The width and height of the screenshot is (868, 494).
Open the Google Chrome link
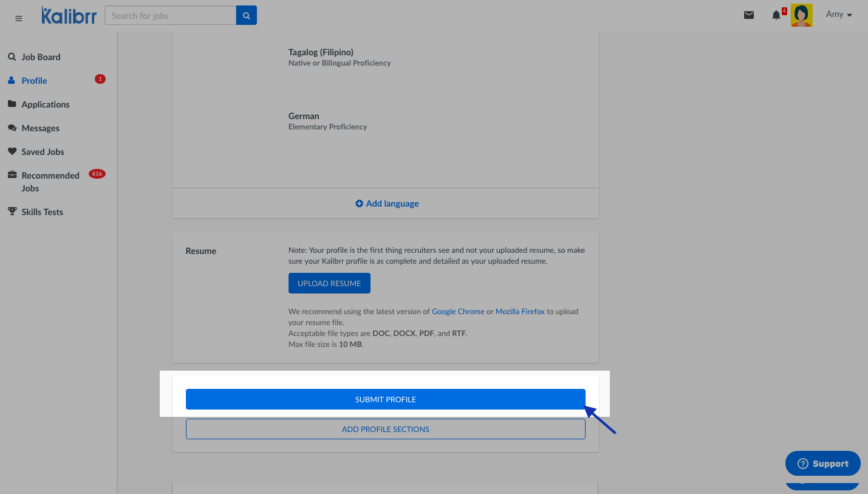(x=458, y=312)
